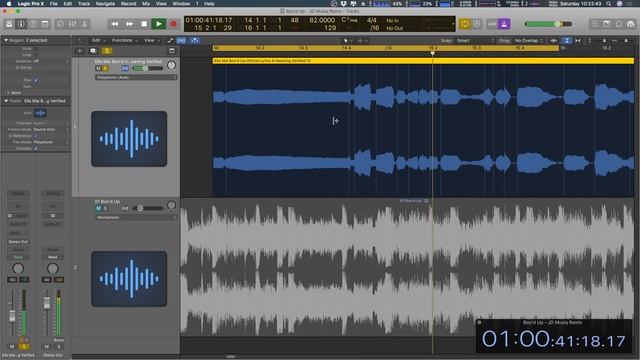Viewport: 640px width, 360px height.
Task: Click the Stop transport button
Action: click(x=144, y=24)
